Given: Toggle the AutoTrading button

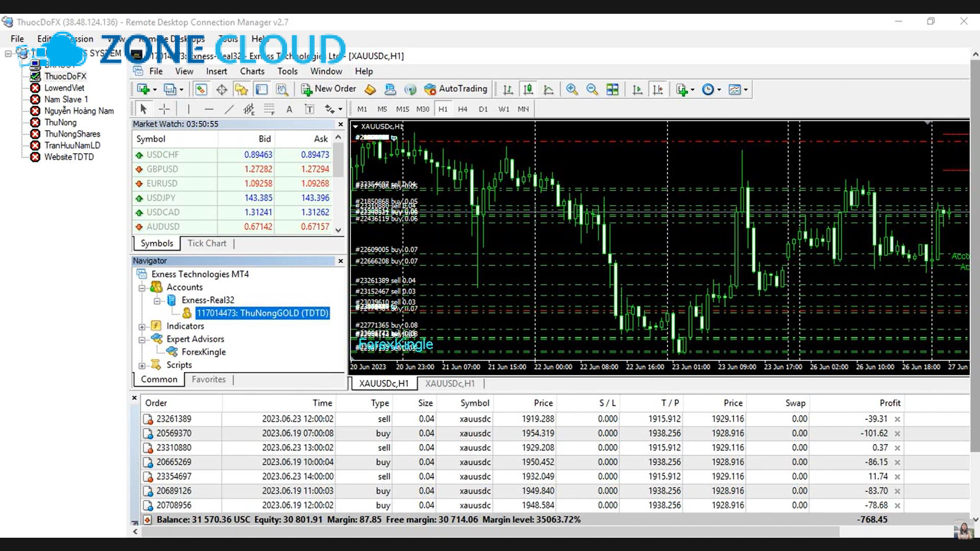Looking at the screenshot, I should [456, 89].
